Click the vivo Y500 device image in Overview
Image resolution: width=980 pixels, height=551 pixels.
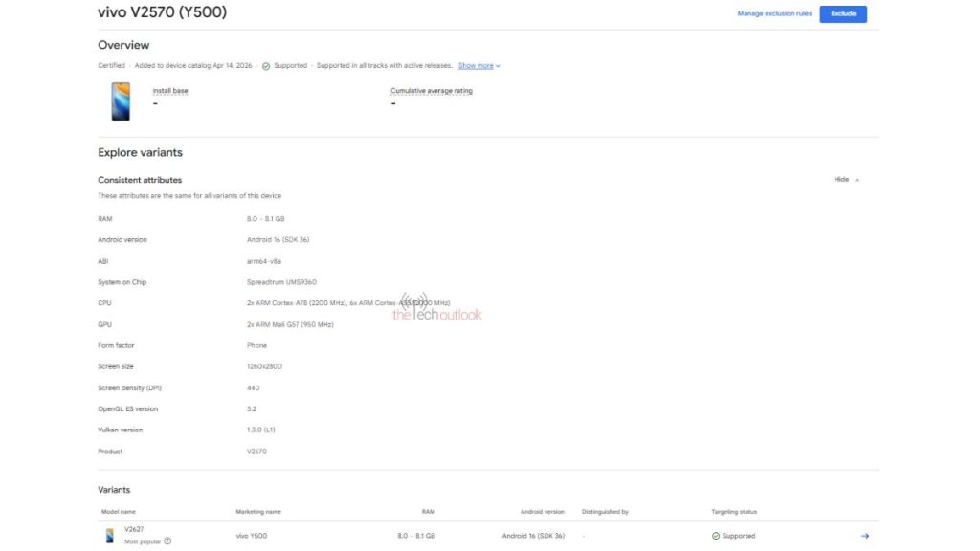121,101
